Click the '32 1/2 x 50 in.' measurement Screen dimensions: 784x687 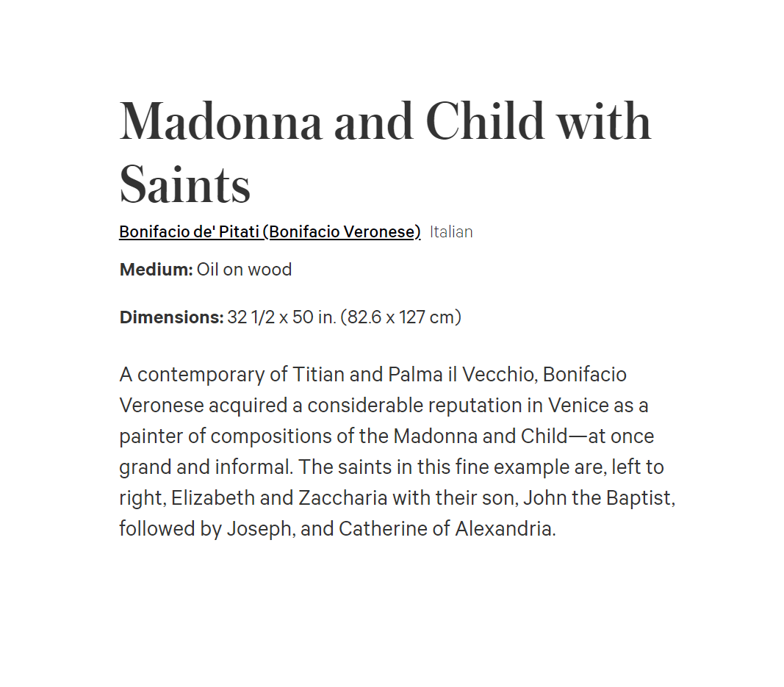tap(281, 317)
